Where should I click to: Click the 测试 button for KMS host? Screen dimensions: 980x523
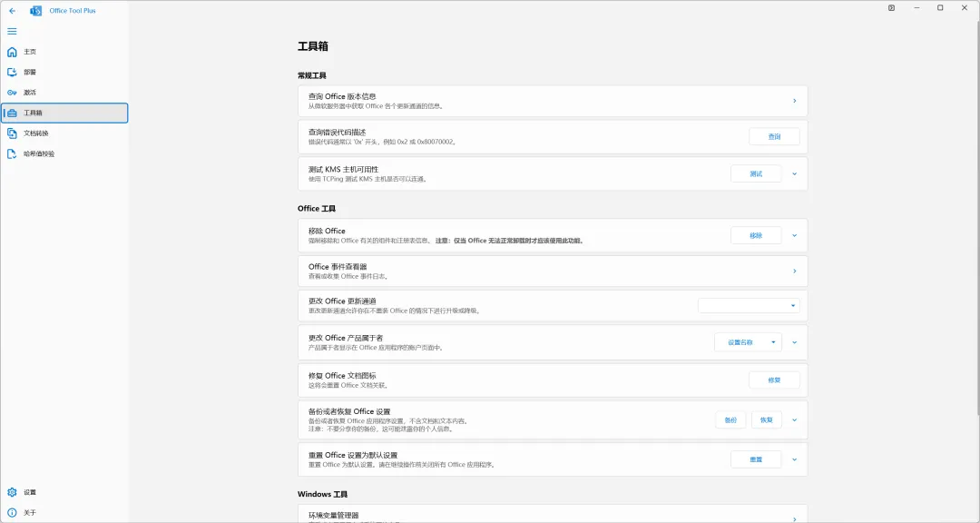756,174
